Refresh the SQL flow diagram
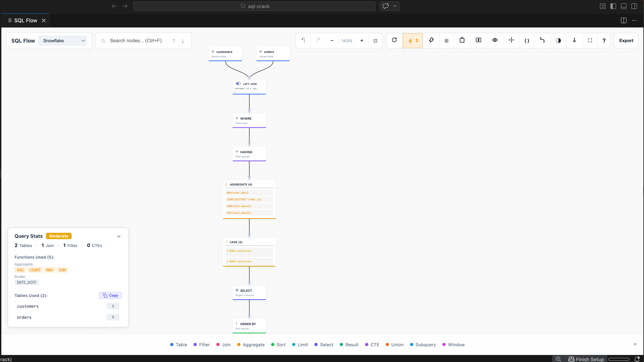644x362 pixels. [394, 40]
